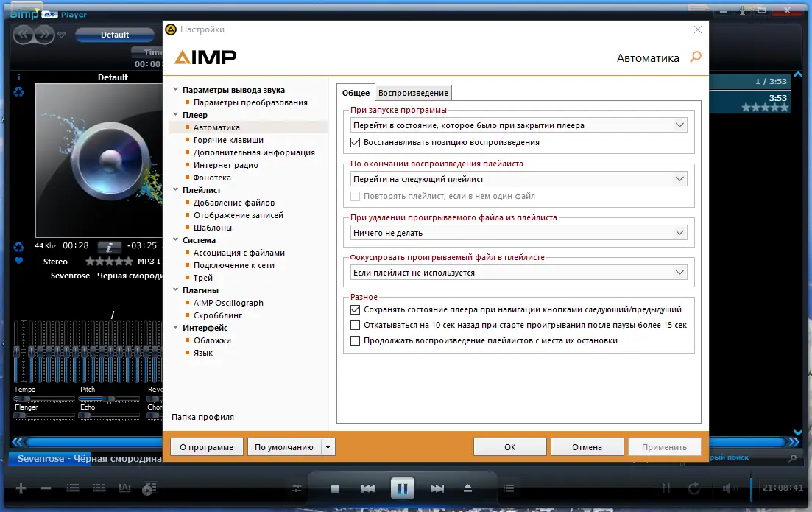
Task: Click the eject icon in playback bar
Action: 468,488
